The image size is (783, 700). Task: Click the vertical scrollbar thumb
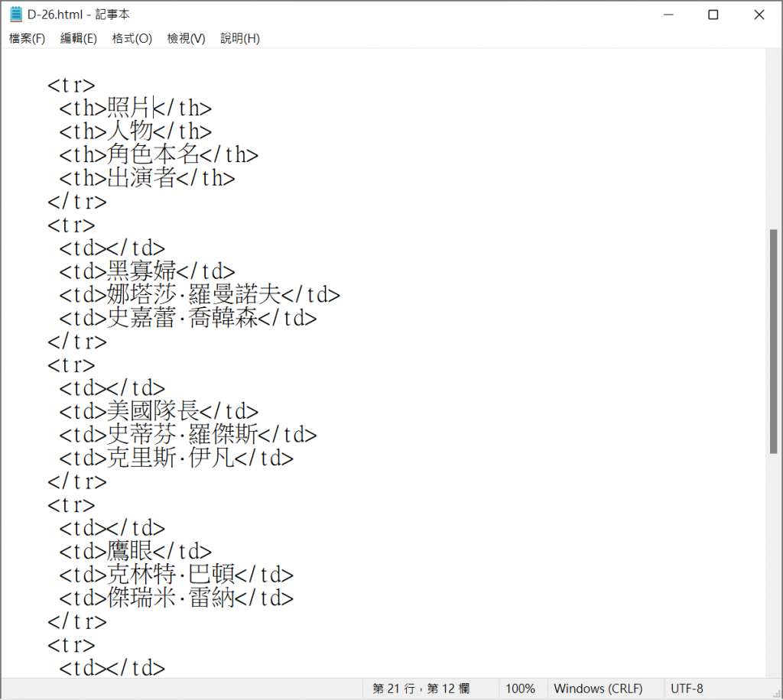774,342
